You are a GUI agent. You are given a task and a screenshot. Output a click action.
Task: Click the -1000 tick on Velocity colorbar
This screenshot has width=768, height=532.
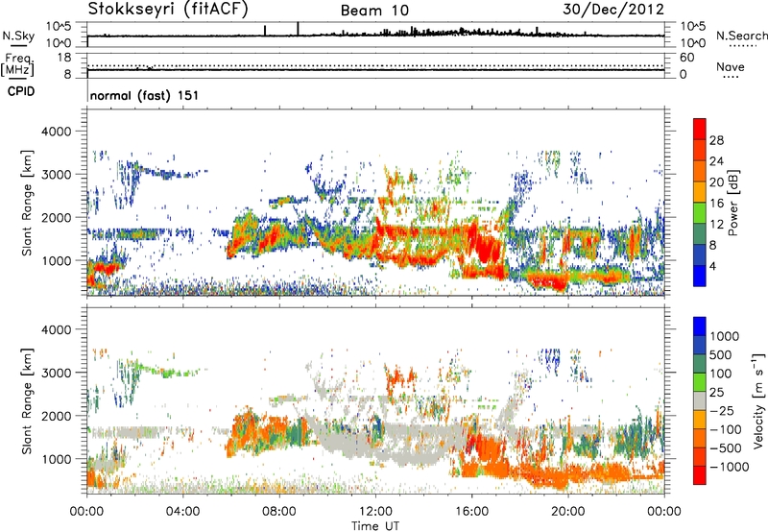point(730,467)
